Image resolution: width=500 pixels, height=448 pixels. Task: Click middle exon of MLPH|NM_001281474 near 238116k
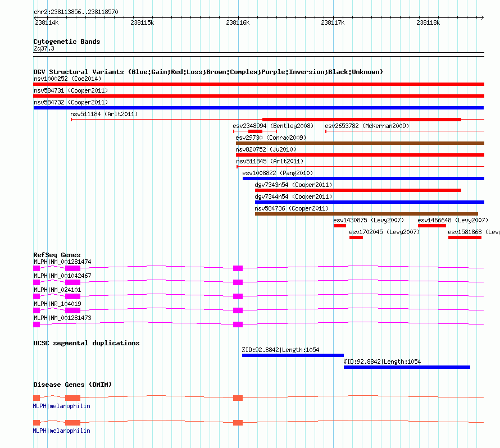[x=238, y=268]
